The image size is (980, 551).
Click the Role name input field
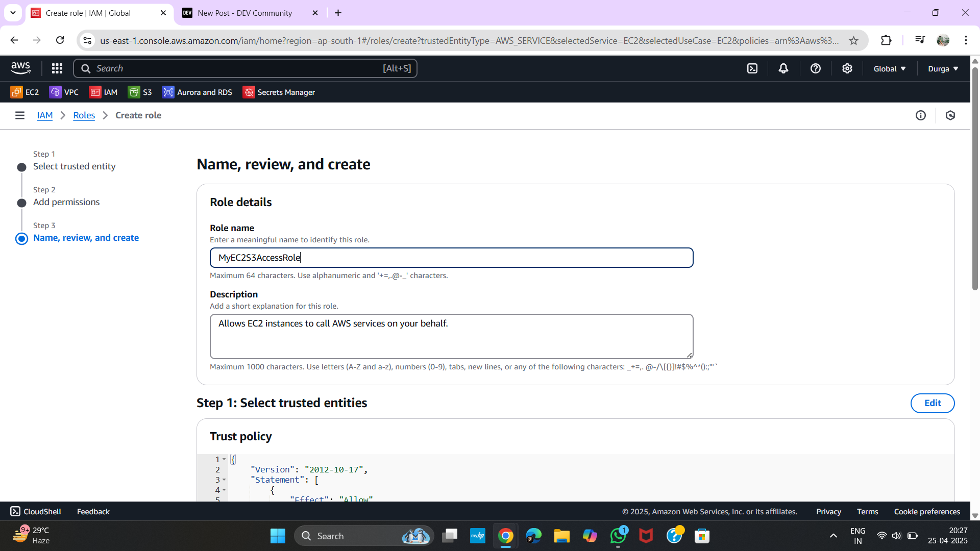(x=451, y=258)
